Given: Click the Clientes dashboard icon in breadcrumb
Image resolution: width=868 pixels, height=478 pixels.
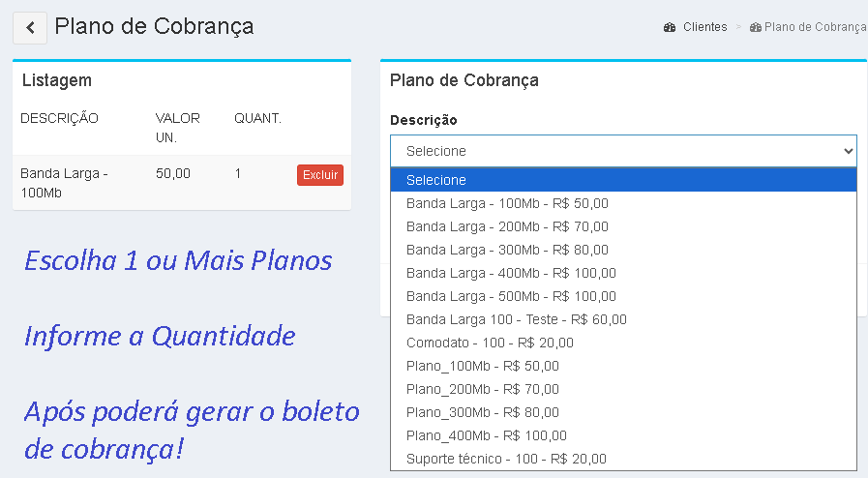Looking at the screenshot, I should click(670, 27).
